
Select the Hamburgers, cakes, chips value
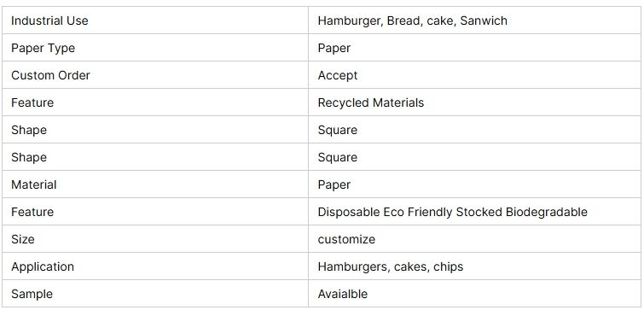390,266
